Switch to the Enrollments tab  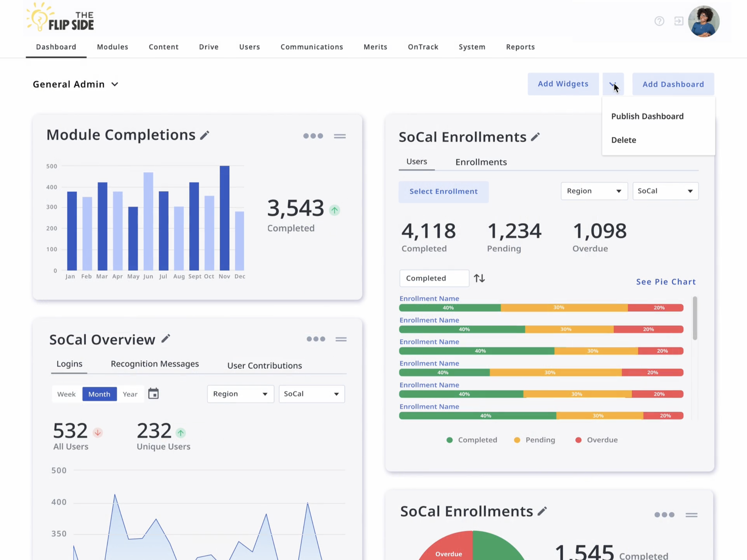point(481,162)
